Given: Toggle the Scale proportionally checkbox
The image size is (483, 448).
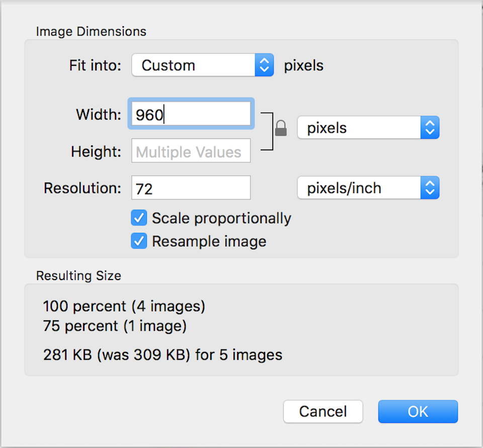Looking at the screenshot, I should 139,218.
